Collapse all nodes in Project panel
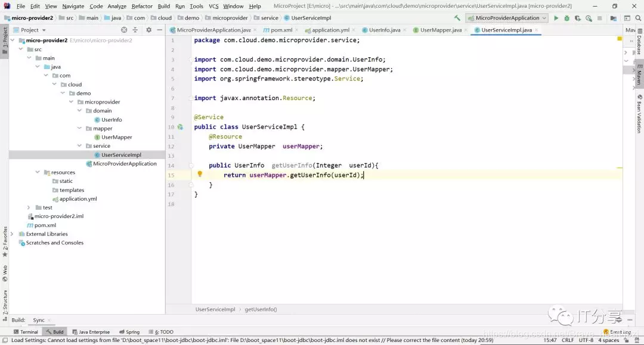The height and width of the screenshot is (345, 644). point(135,30)
